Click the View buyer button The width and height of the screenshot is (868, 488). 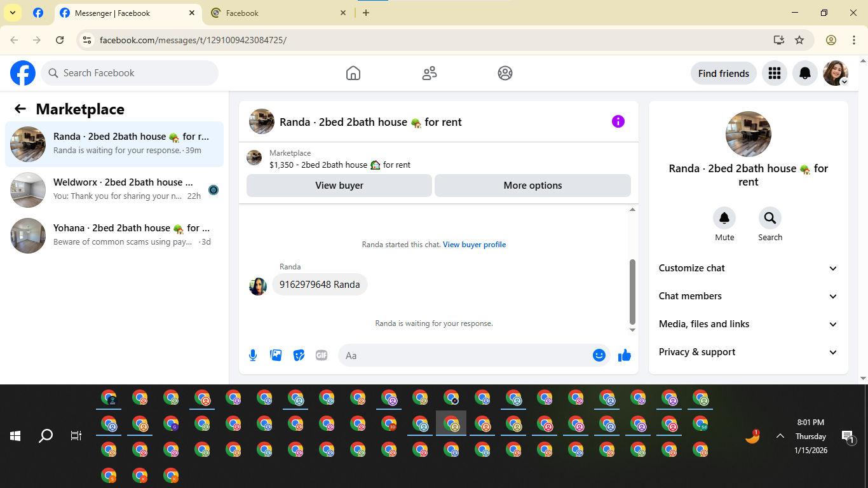(x=339, y=186)
